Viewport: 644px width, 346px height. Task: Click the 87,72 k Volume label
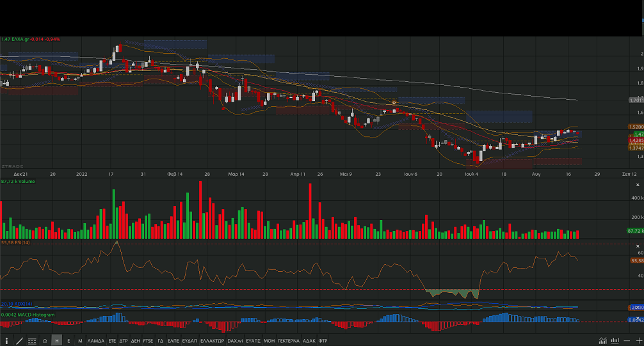pos(18,182)
